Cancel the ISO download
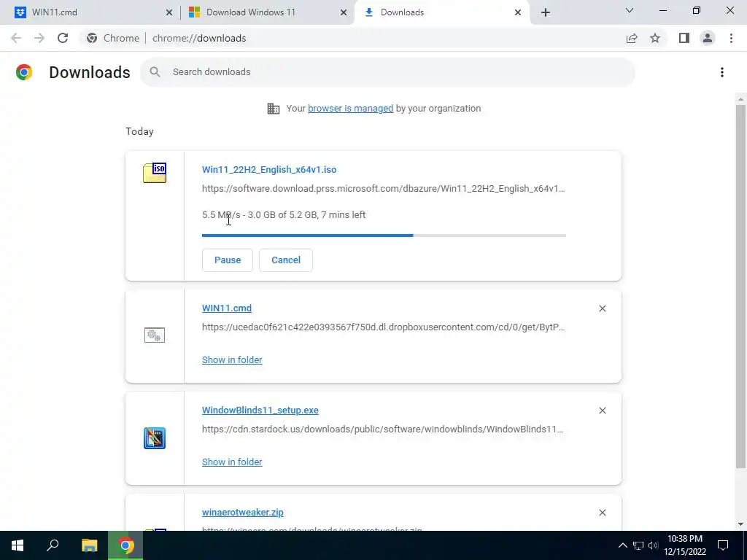 click(286, 260)
